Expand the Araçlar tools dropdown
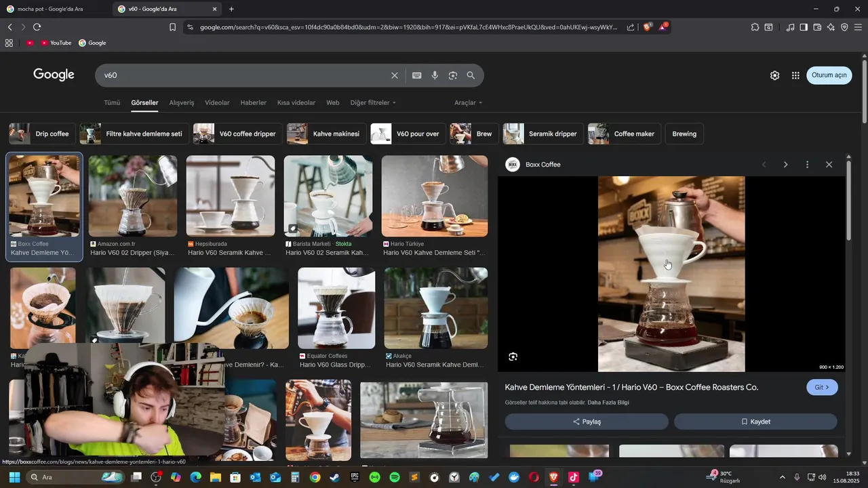The height and width of the screenshot is (488, 868). (x=469, y=102)
